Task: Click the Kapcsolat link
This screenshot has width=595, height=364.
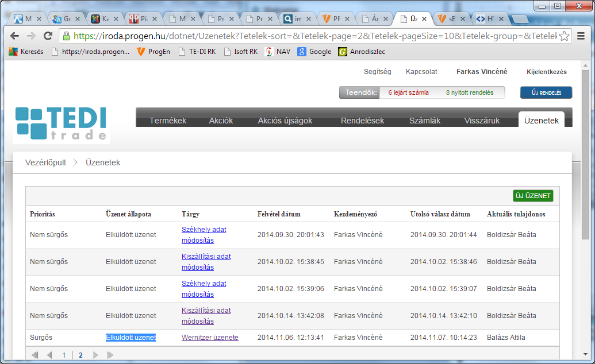Action: pyautogui.click(x=421, y=72)
